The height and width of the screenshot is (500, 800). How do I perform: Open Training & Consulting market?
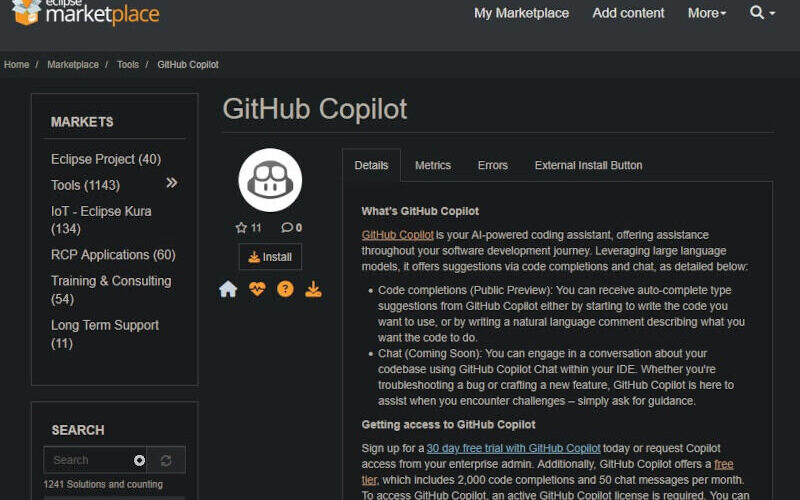click(111, 290)
